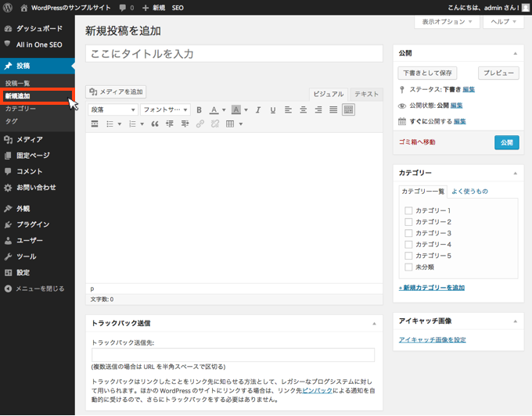Click text color A icon
Screen dimensions: 532x416
pyautogui.click(x=214, y=109)
